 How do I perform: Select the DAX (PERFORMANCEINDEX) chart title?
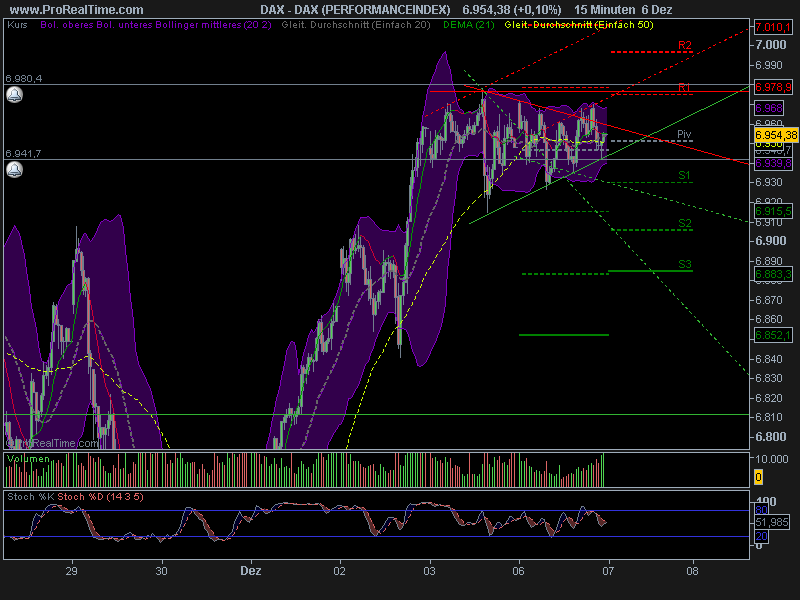pos(355,10)
